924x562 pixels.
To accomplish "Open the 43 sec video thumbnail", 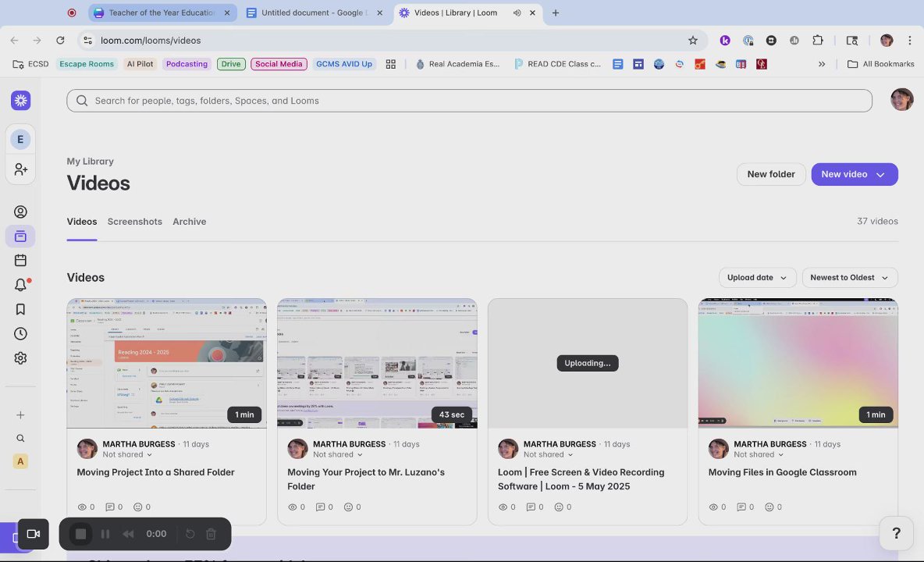I will click(x=377, y=363).
